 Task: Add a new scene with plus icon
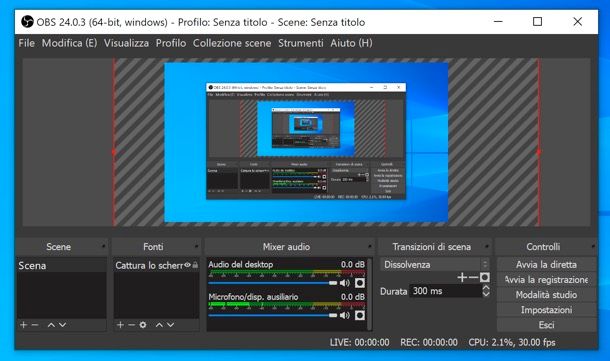23,324
